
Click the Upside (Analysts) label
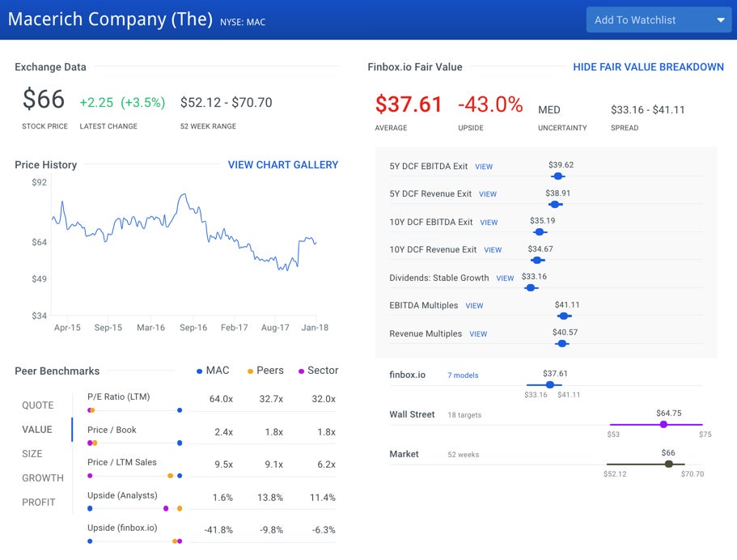pyautogui.click(x=122, y=495)
